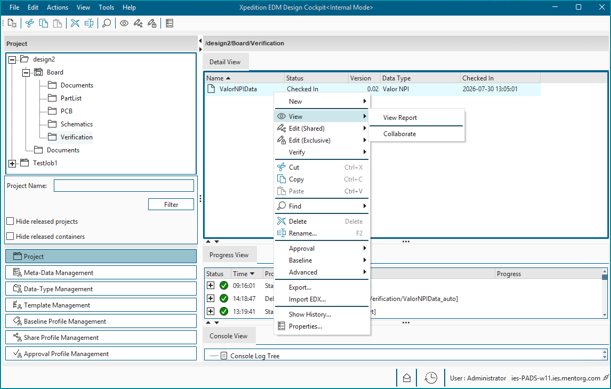Choose Collaborate from View submenu
The width and height of the screenshot is (611, 389).
coord(417,134)
